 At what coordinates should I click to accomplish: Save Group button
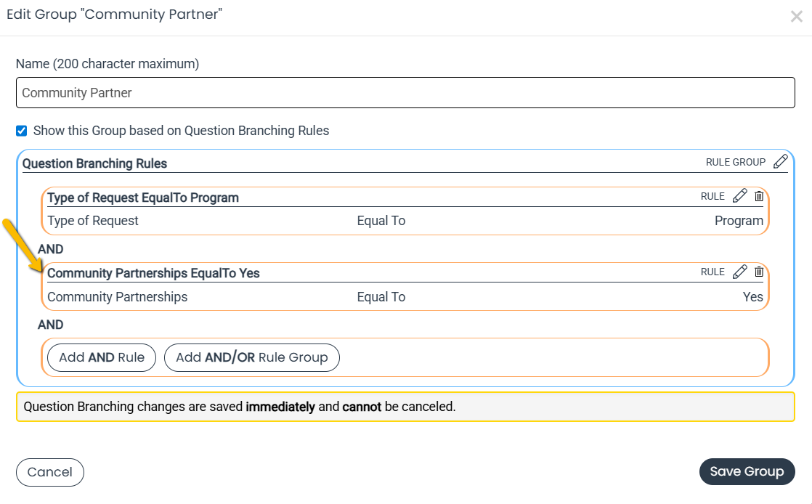[x=747, y=471]
